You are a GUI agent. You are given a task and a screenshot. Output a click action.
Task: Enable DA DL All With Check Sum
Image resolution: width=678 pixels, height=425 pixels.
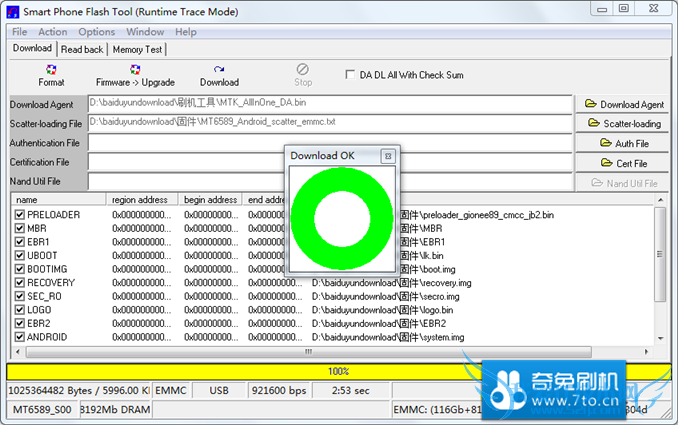click(x=350, y=74)
